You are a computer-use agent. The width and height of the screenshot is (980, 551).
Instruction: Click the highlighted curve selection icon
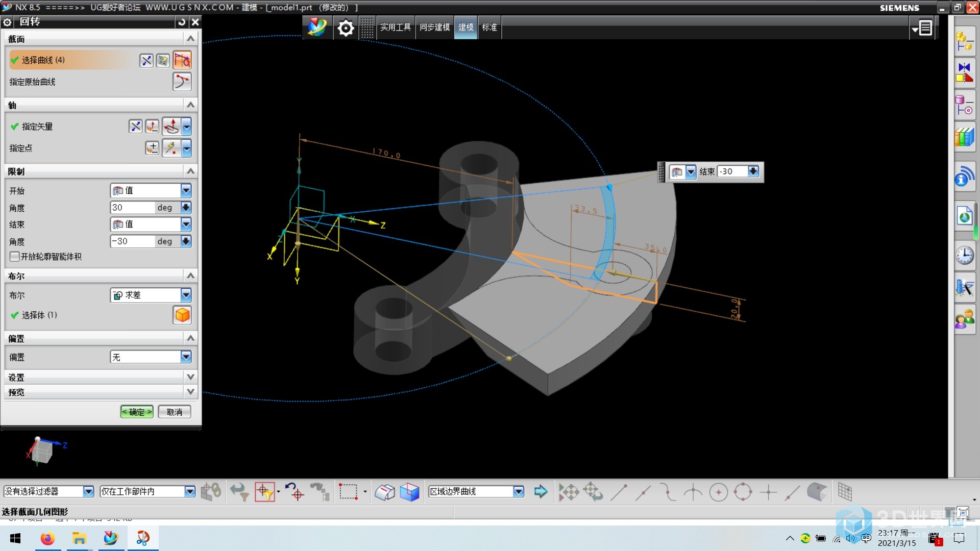coord(182,60)
